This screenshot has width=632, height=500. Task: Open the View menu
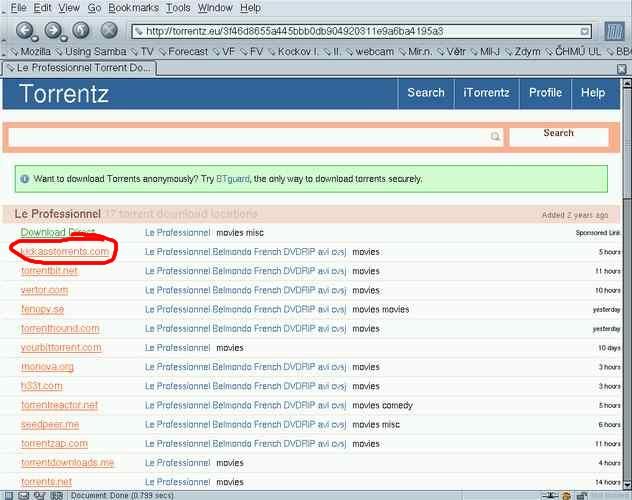click(x=69, y=8)
